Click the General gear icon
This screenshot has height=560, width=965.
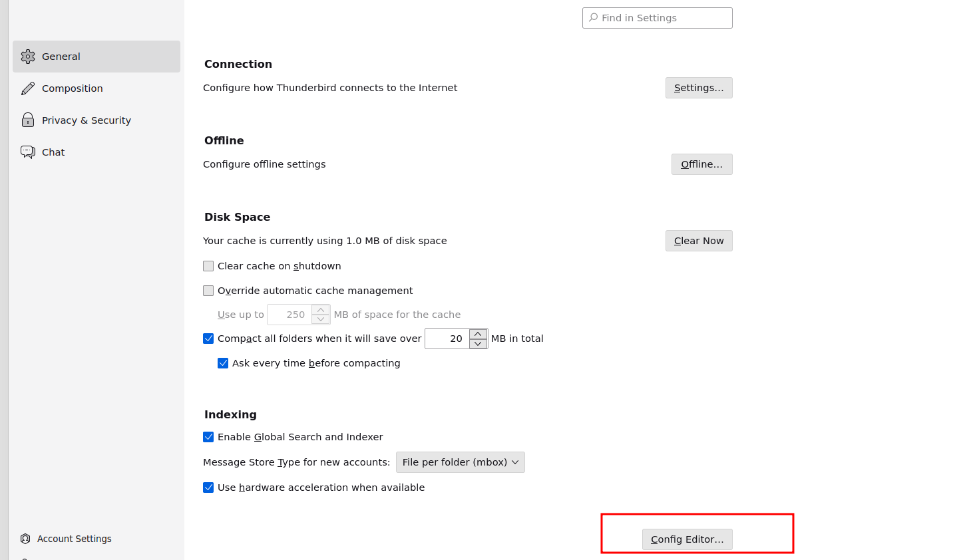[x=28, y=57]
